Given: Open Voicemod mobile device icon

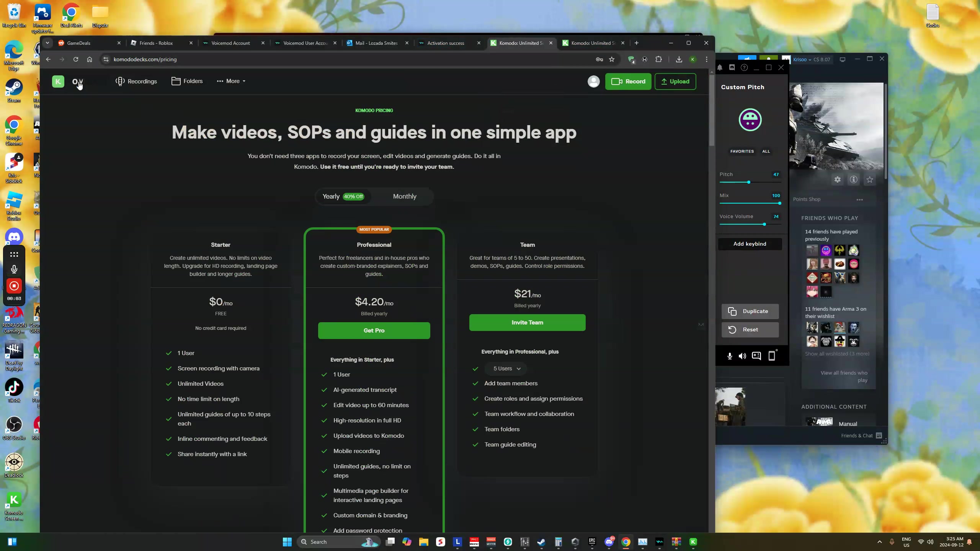Looking at the screenshot, I should (772, 356).
